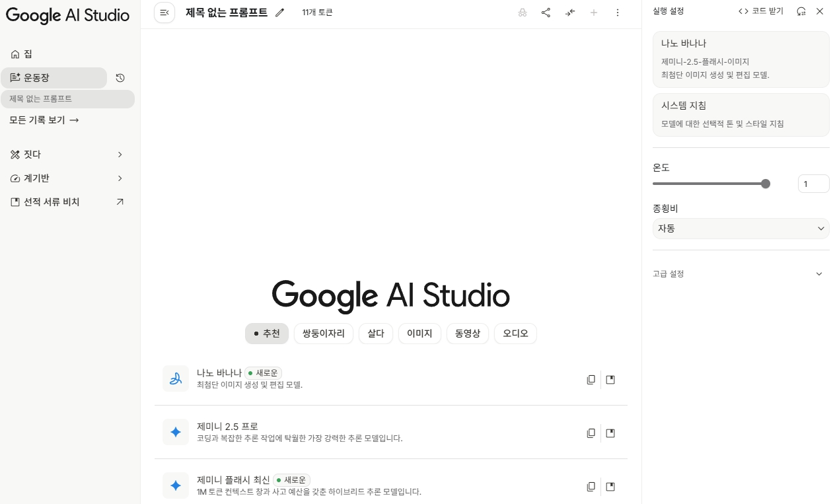This screenshot has height=504, width=835.
Task: Click the temperature value input field
Action: pos(813,184)
